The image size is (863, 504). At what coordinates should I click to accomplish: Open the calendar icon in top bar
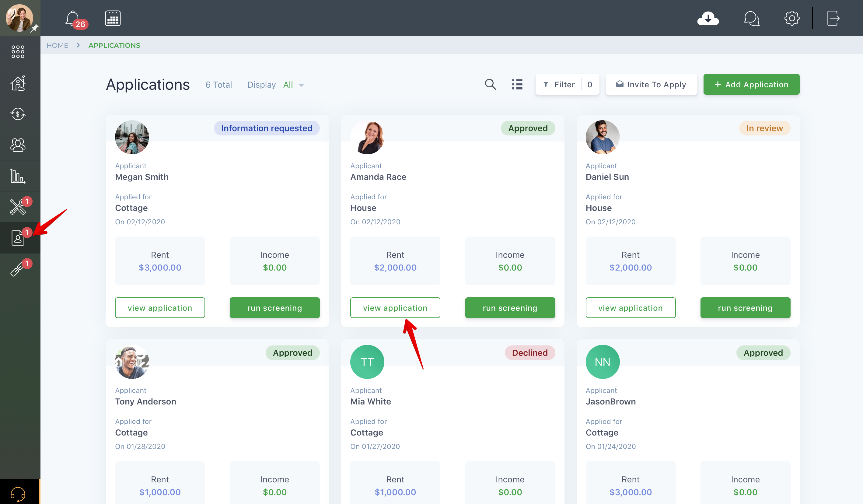(113, 18)
